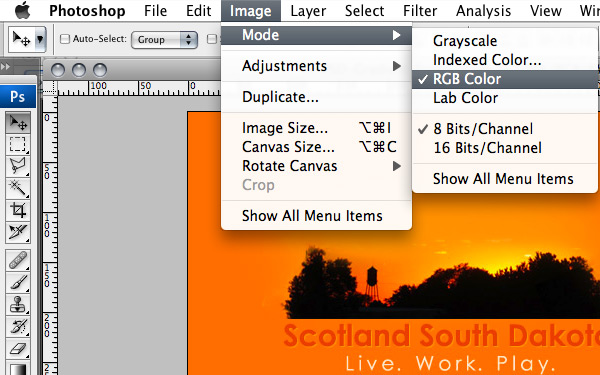Click the Live. Work. Play. tagline

click(x=450, y=364)
